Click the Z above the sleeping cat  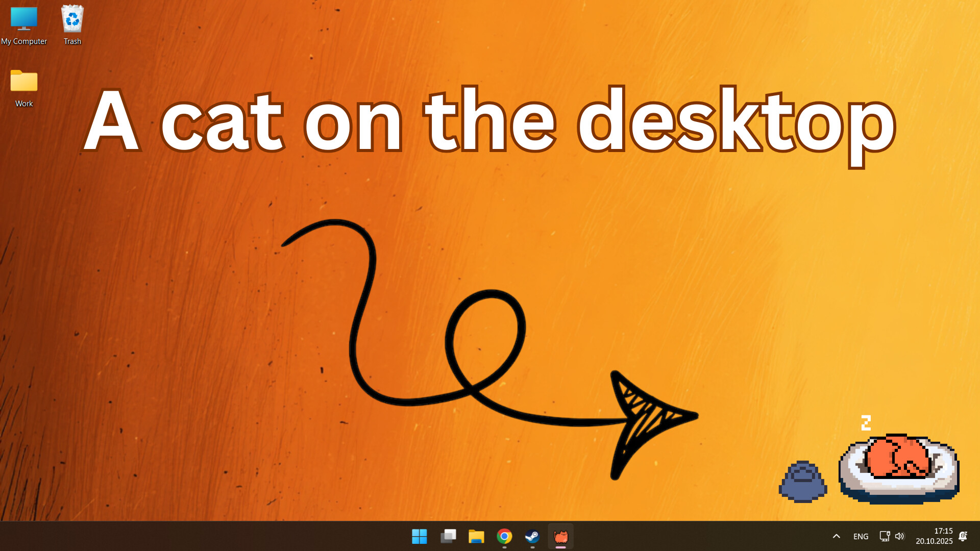click(x=866, y=422)
